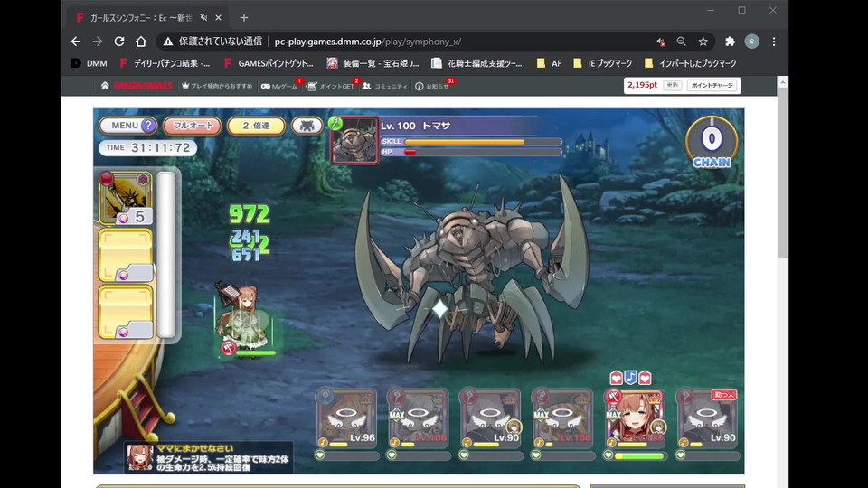Open the Chrome three-dot menu
This screenshot has height=488, width=868.
tap(774, 42)
